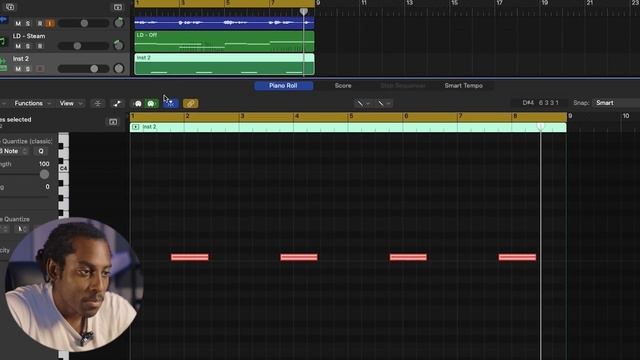Click pan knob of top audio track
Image resolution: width=640 pixels, height=360 pixels.
[119, 22]
